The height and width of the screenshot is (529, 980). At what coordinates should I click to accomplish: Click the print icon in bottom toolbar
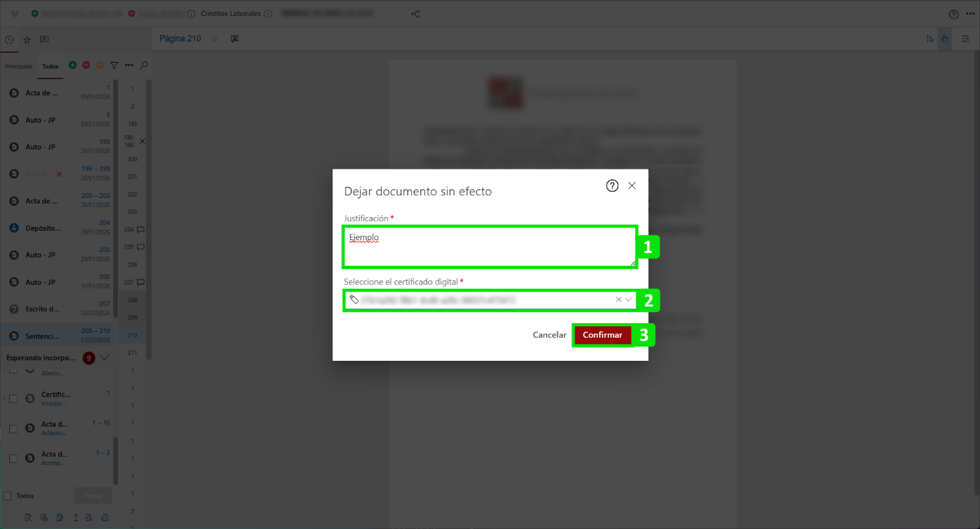point(105,518)
